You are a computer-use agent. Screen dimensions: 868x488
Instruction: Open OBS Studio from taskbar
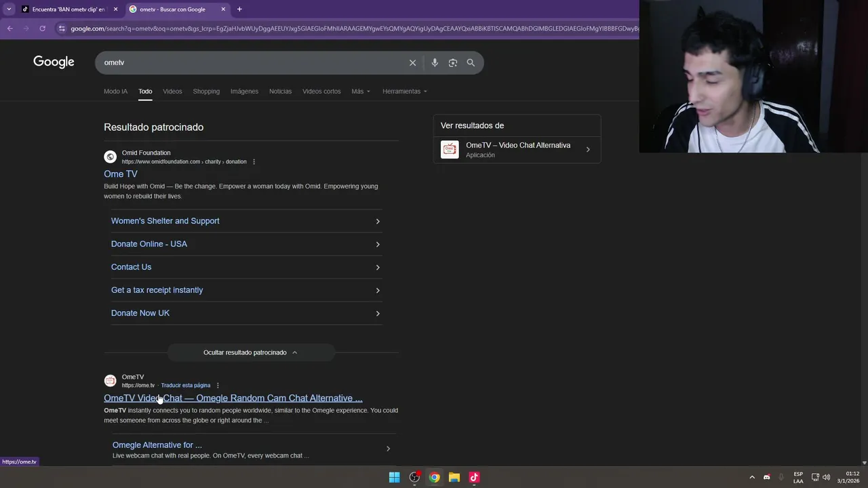(414, 477)
